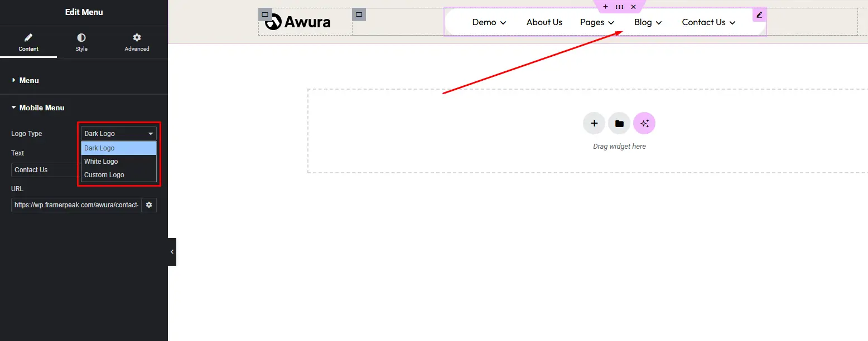Open the template library folder button
The image size is (868, 341).
click(x=619, y=123)
